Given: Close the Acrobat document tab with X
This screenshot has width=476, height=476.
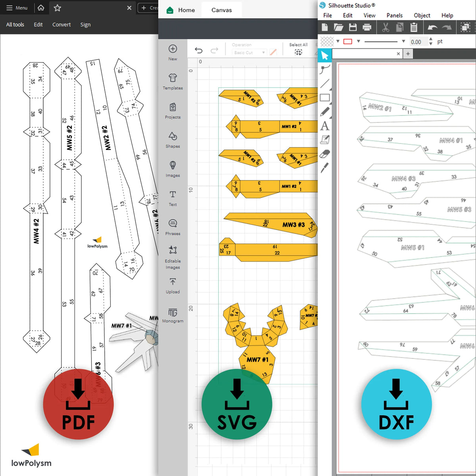Looking at the screenshot, I should (129, 8).
